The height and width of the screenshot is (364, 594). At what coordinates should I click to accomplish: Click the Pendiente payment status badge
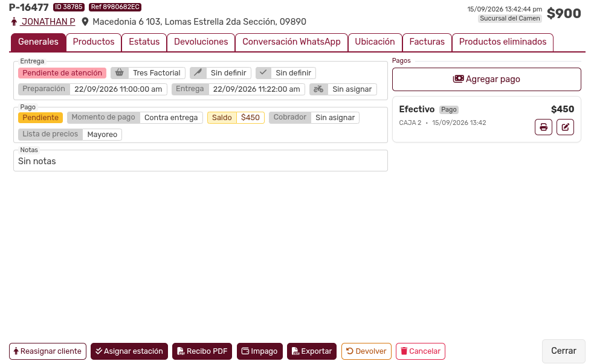40,118
